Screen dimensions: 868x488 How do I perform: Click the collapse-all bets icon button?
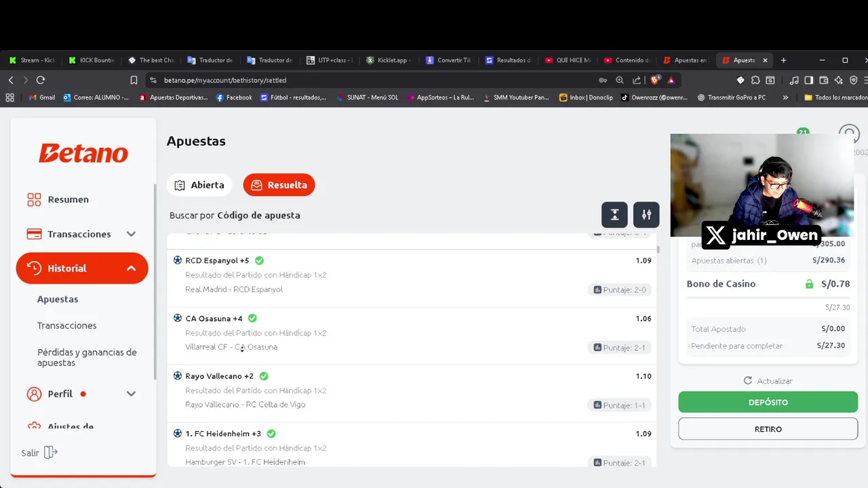[x=614, y=215]
